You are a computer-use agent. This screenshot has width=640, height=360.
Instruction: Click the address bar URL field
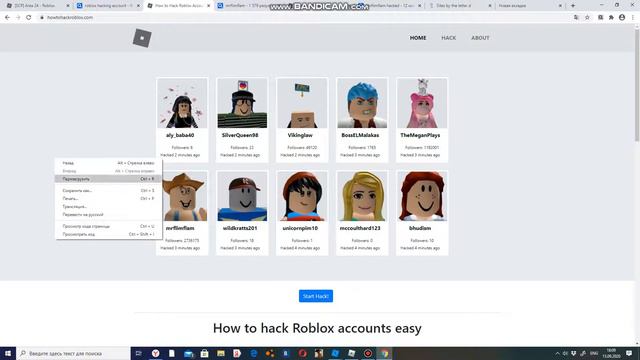[x=302, y=18]
